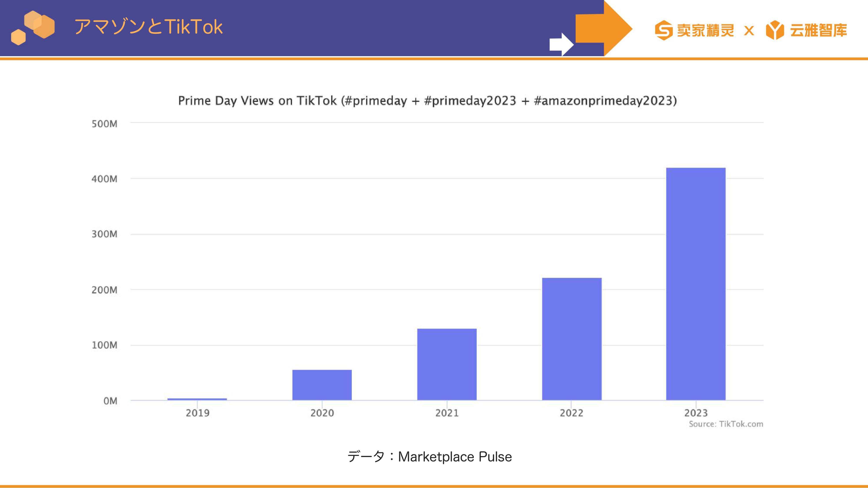Click the orange hexagon cluster logo

tap(33, 28)
